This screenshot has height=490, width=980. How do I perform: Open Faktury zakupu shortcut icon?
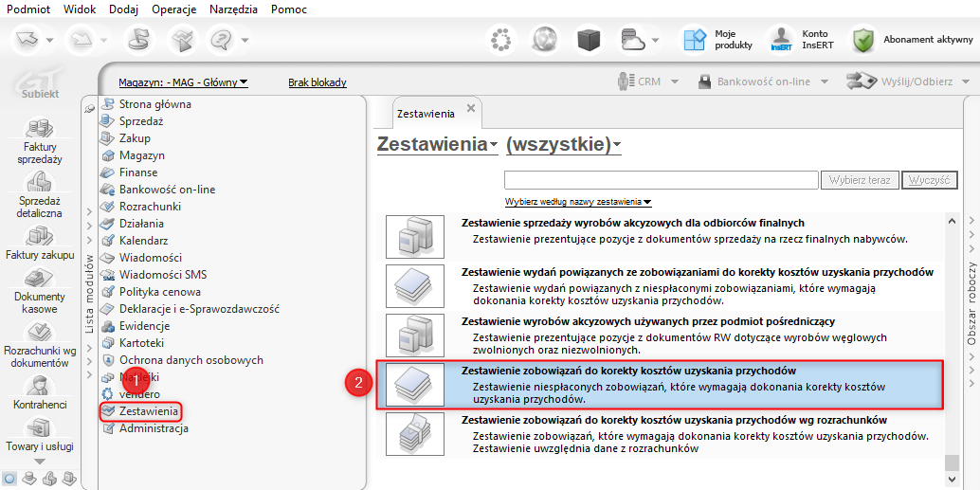click(x=40, y=236)
